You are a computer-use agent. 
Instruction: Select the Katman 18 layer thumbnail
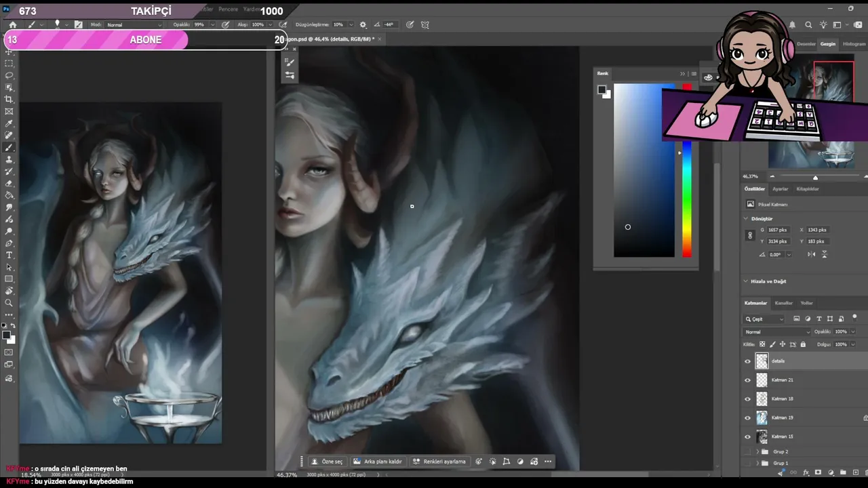click(x=762, y=399)
